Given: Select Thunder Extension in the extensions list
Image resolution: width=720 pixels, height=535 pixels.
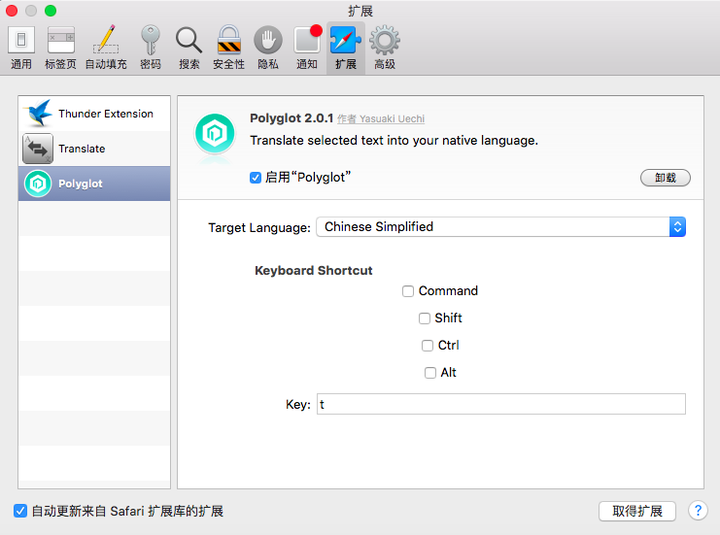Looking at the screenshot, I should (x=94, y=113).
